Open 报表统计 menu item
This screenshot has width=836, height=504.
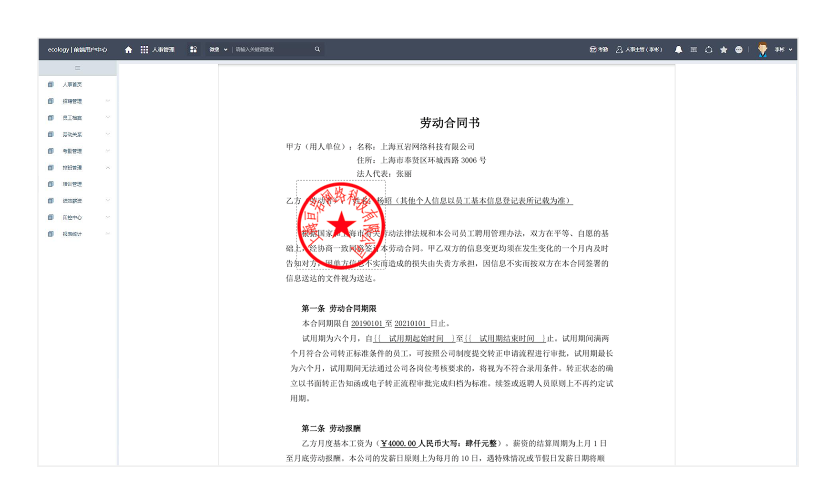[x=72, y=234]
